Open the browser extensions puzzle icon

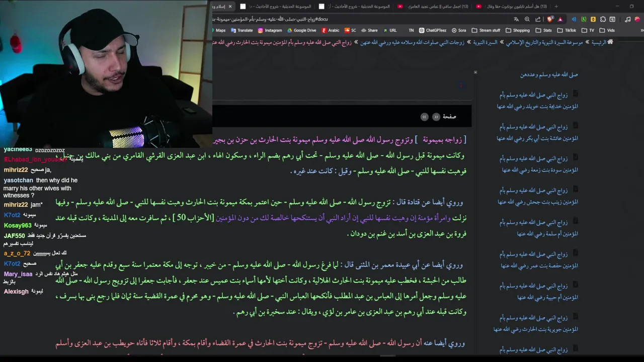point(603,19)
